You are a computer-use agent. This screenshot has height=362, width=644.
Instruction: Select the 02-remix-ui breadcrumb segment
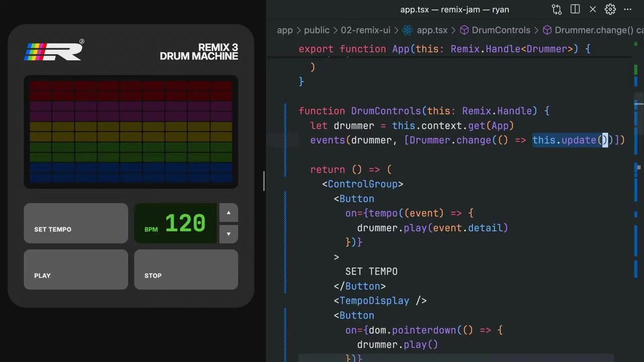click(366, 30)
